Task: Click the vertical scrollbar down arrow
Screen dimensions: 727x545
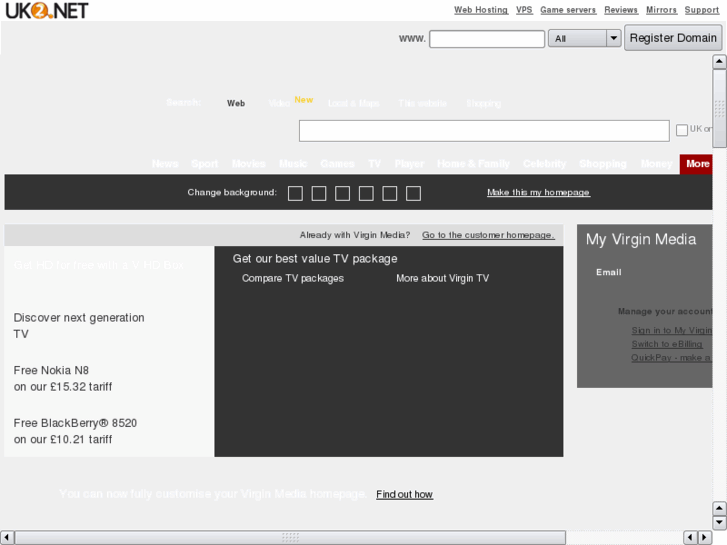Action: coord(719,523)
